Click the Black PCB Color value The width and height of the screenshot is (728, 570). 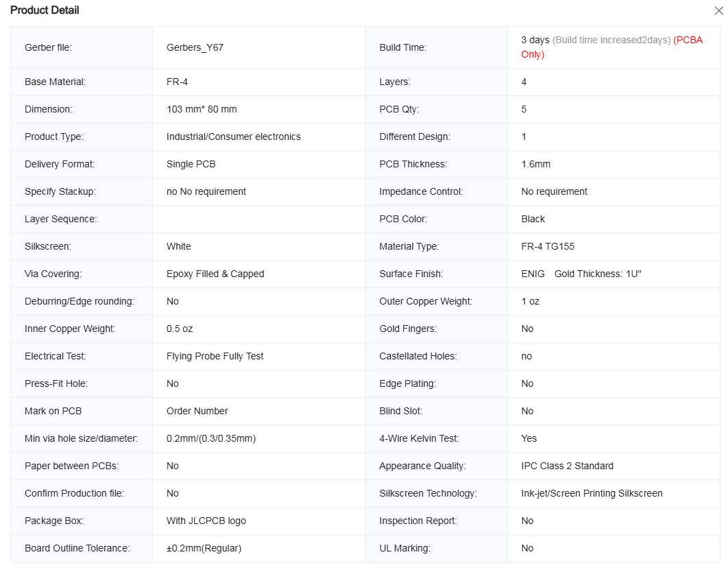(x=533, y=219)
